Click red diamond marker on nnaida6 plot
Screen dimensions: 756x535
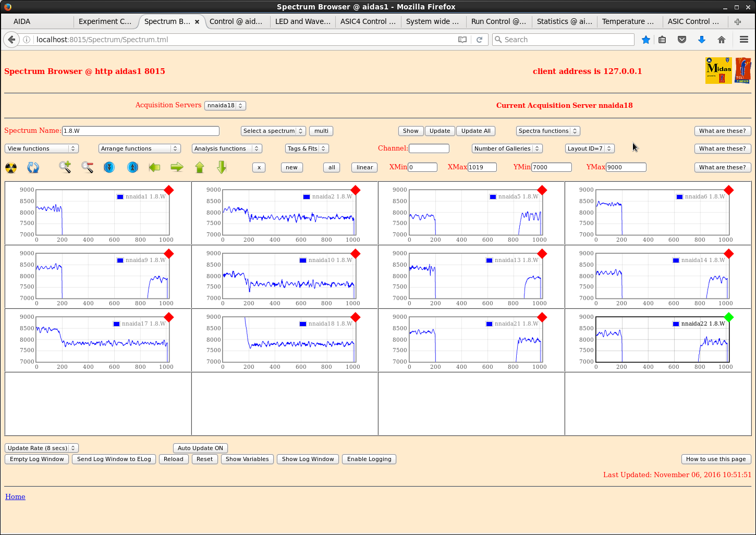[x=729, y=190]
